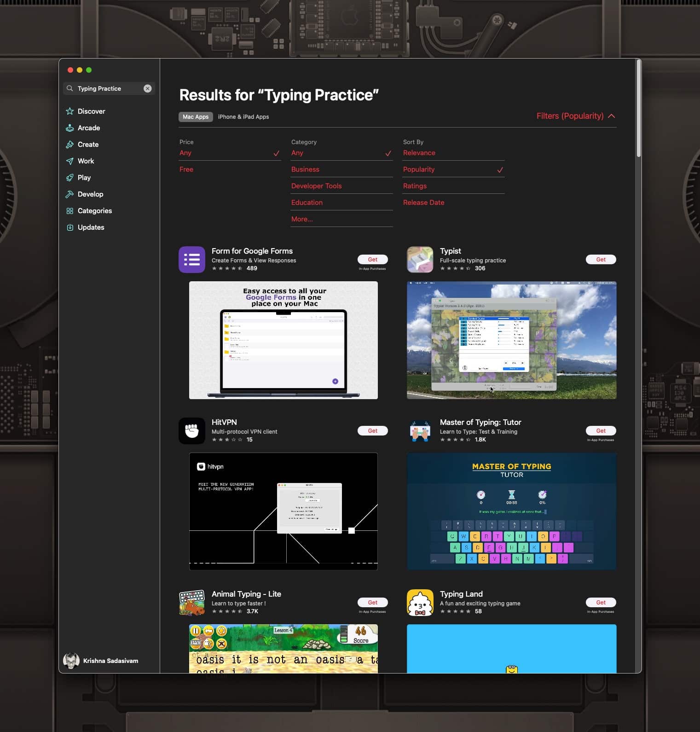Click the Play rocket icon
The height and width of the screenshot is (732, 700).
coord(70,178)
